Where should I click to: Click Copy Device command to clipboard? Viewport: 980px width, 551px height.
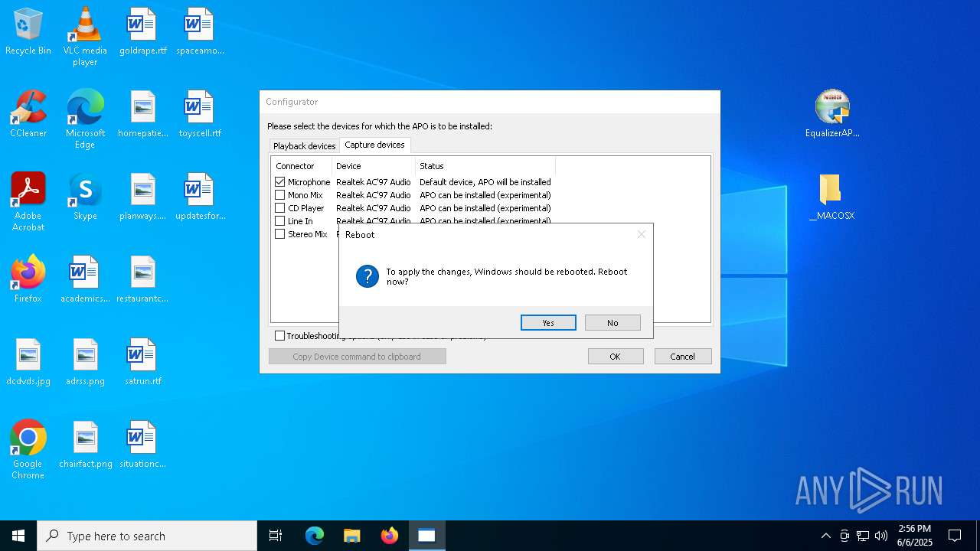(x=358, y=357)
